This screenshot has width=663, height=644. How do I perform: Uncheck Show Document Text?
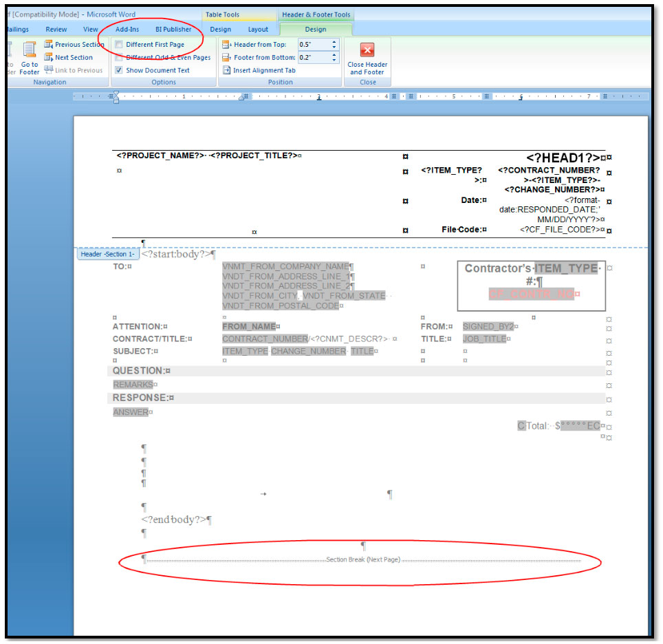click(x=119, y=70)
